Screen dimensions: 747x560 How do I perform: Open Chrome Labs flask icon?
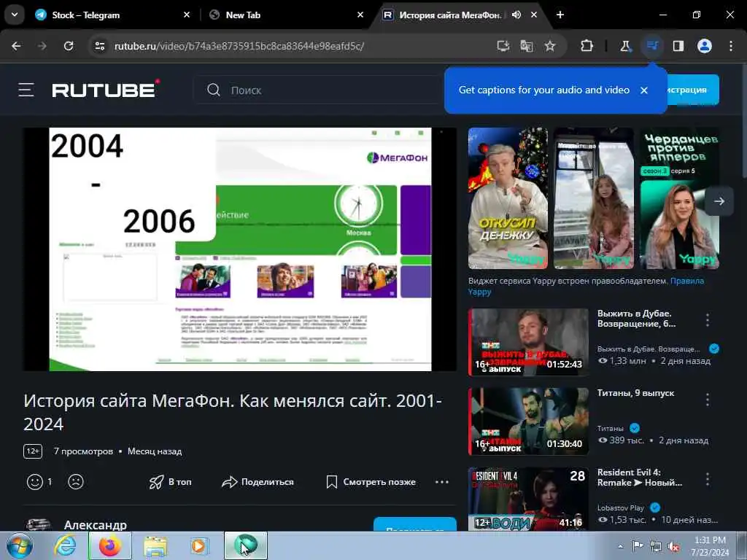[625, 46]
